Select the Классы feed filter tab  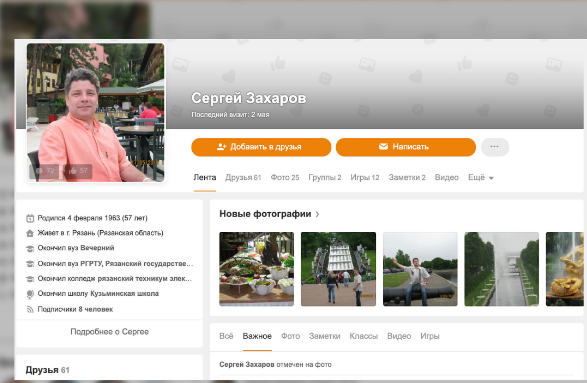(x=364, y=336)
